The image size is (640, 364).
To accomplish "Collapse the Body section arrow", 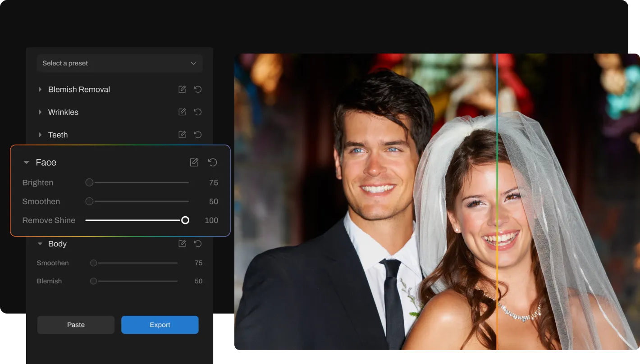I will 40,244.
